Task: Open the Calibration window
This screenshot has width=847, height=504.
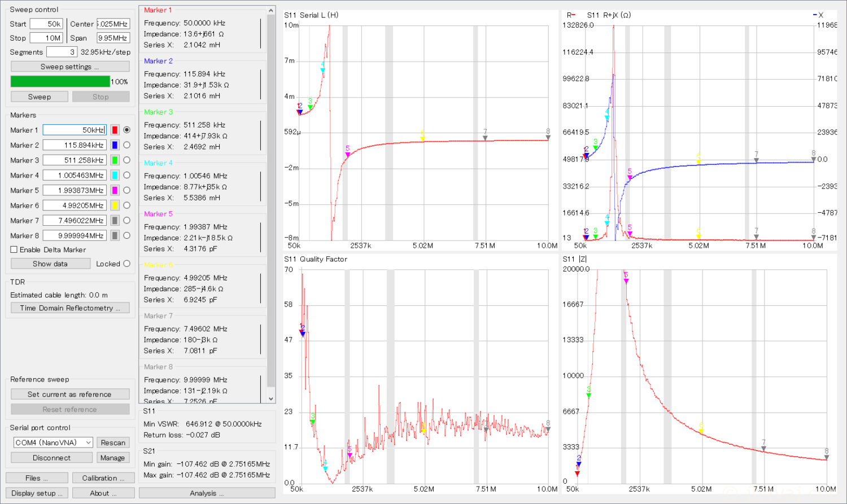Action: [103, 478]
